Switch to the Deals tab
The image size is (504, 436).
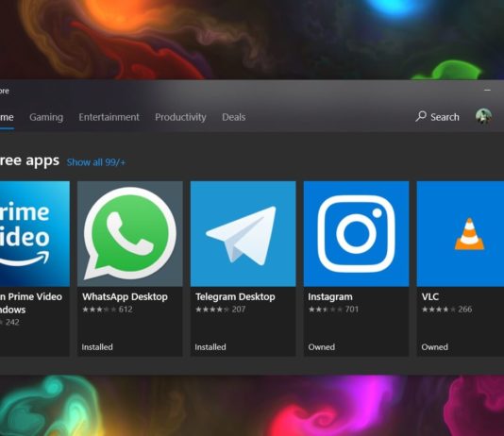[234, 117]
